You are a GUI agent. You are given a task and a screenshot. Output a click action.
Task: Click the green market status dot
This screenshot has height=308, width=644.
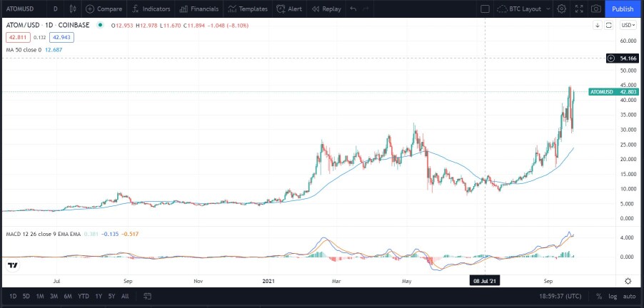100,26
